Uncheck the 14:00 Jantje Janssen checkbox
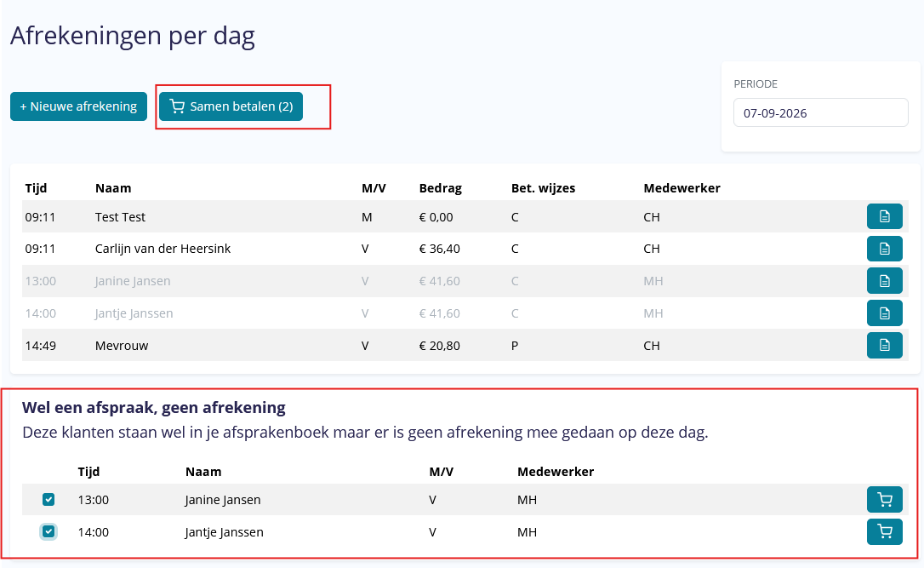Image resolution: width=924 pixels, height=568 pixels. pos(48,531)
